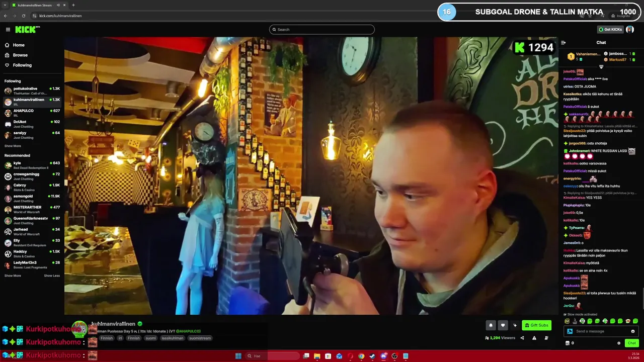Open DcUkot channel in sidebar
Screen dimensions: 644x362
pos(32,124)
